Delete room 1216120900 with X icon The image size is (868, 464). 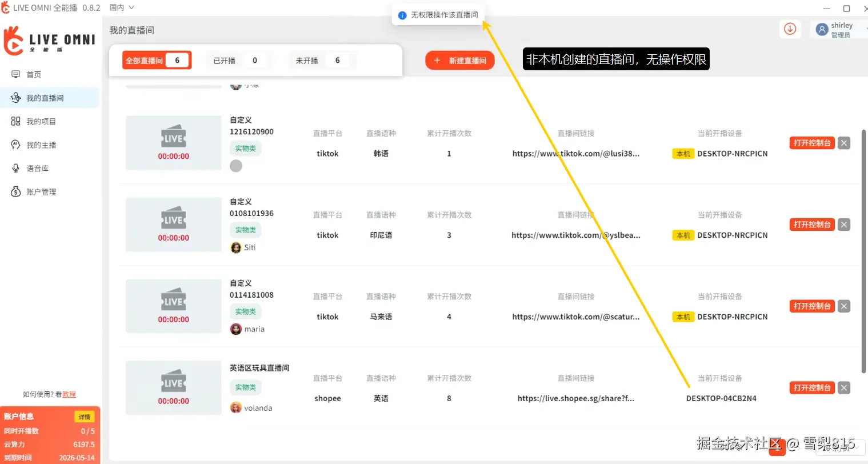pos(844,143)
